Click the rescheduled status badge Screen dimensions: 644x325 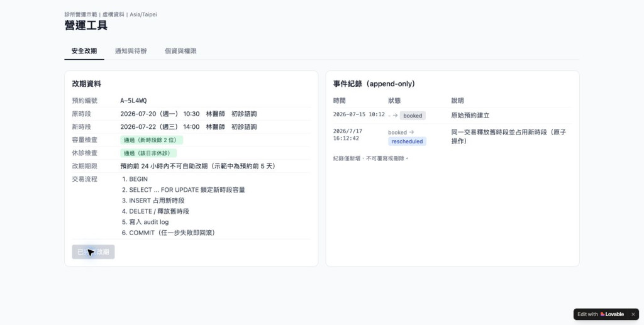(x=407, y=141)
